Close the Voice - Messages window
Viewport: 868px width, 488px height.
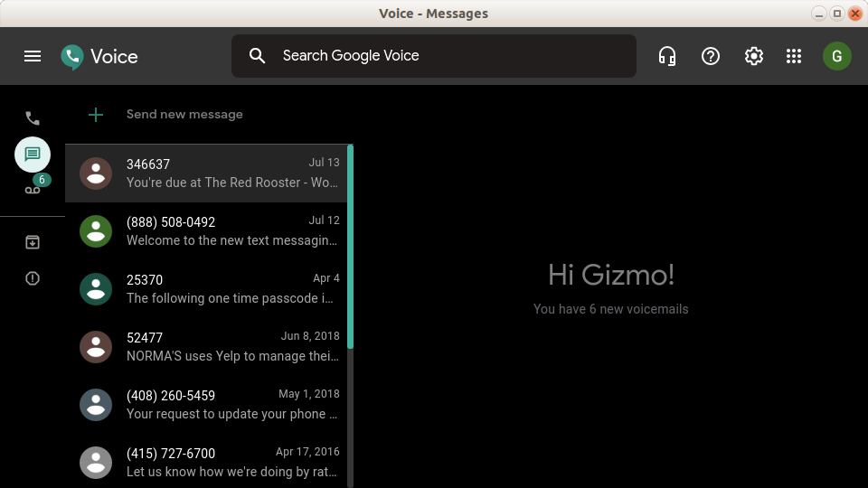coord(855,14)
